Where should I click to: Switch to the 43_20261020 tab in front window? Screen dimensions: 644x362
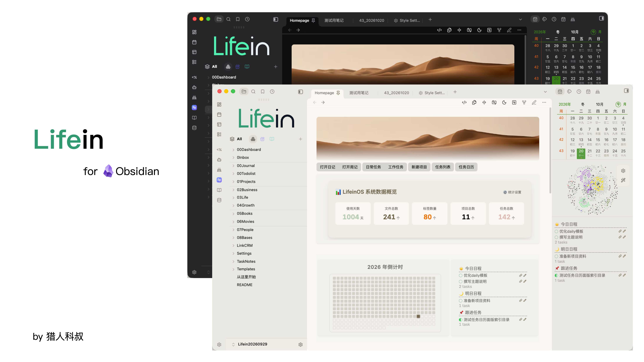click(397, 93)
